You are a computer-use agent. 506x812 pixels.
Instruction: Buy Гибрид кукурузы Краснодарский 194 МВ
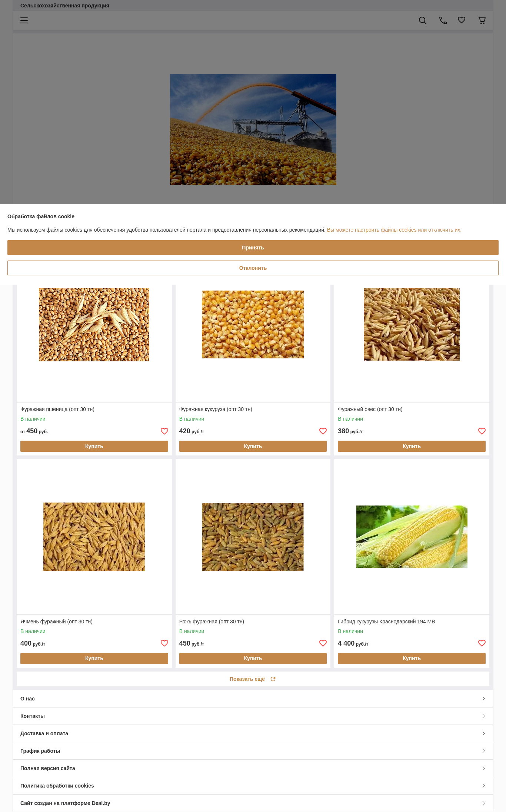click(412, 658)
